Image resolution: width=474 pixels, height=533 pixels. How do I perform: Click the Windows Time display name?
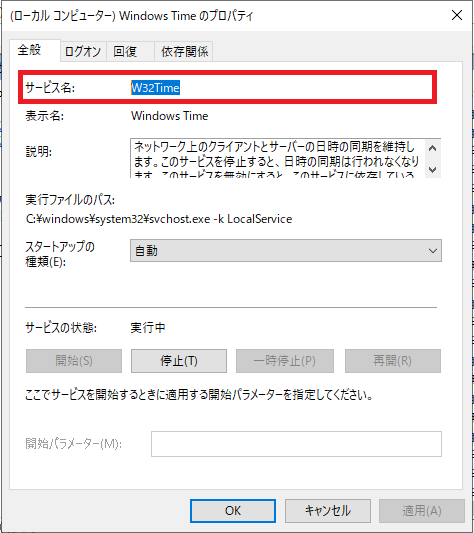click(x=169, y=116)
